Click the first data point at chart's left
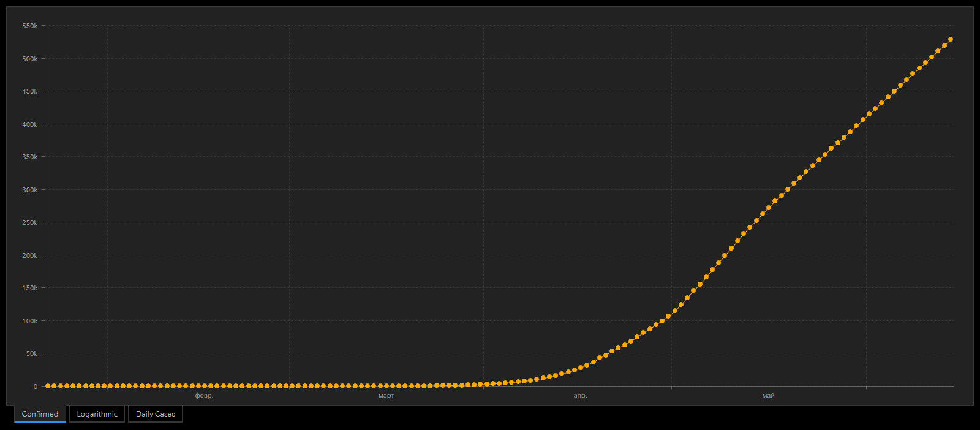980x430 pixels. (48, 386)
